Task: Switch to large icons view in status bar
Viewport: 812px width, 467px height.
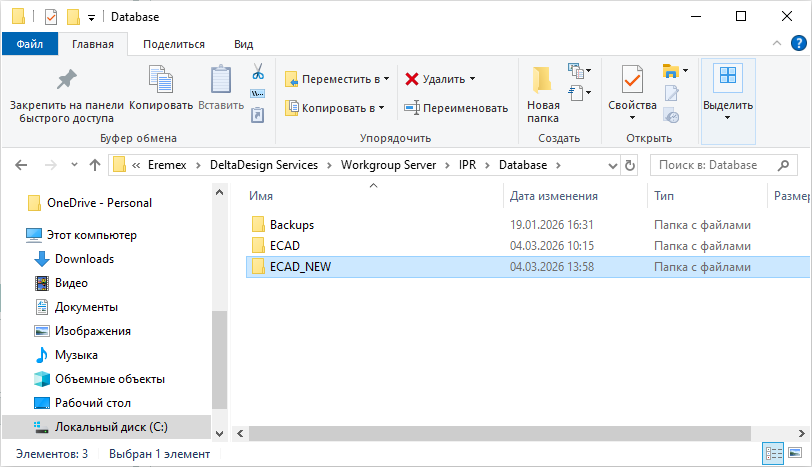Action: (x=795, y=454)
